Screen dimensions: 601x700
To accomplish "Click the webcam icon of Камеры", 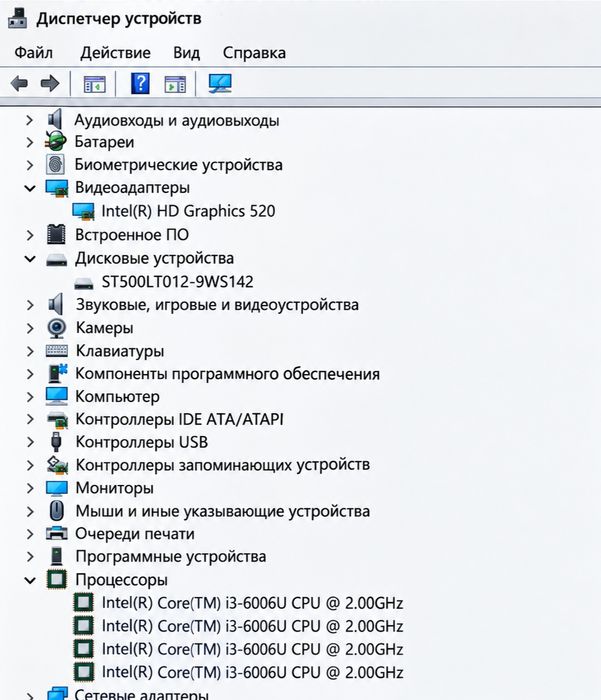I will point(57,328).
